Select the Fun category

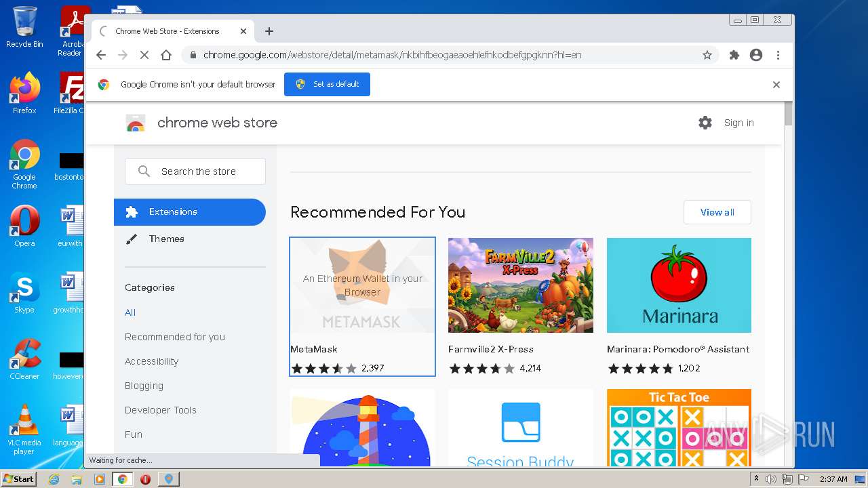pos(134,434)
